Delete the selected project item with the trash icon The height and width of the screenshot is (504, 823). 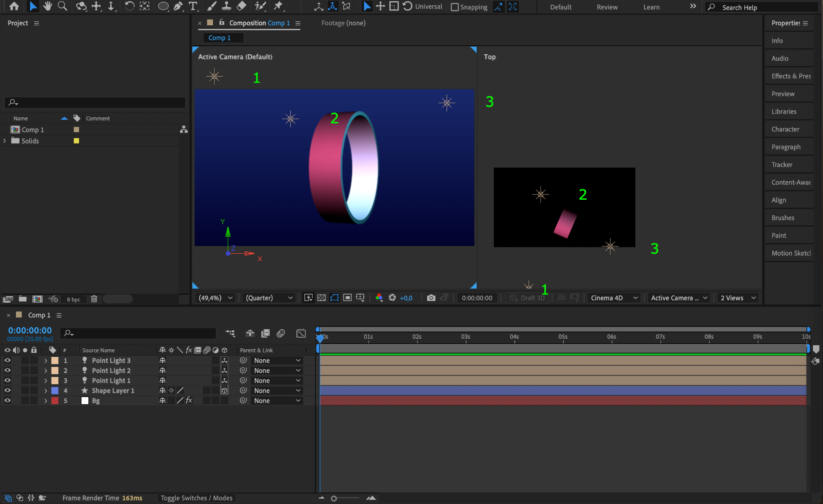click(x=94, y=299)
